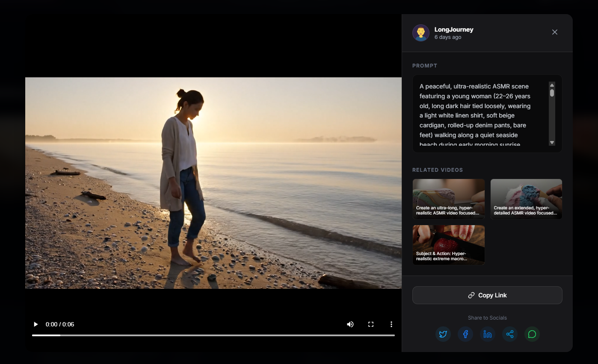Seek using the video progress bar
Image resolution: width=598 pixels, height=364 pixels.
tap(213, 335)
